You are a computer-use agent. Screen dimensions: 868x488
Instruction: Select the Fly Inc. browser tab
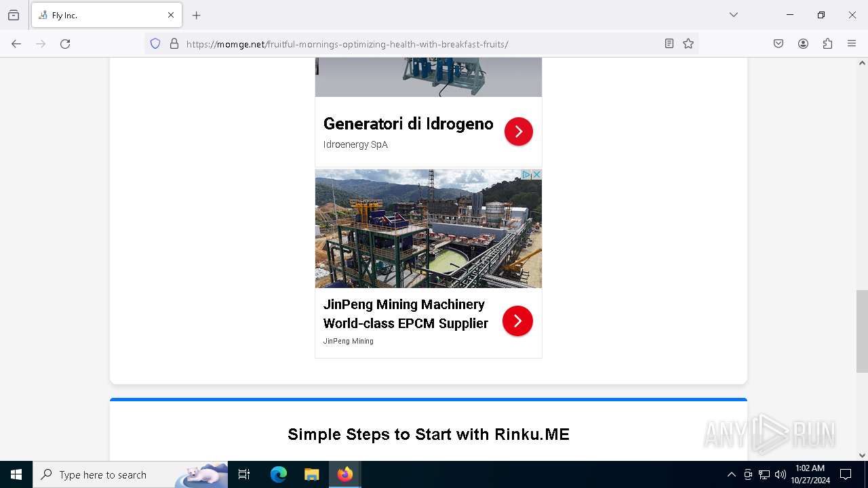[106, 15]
